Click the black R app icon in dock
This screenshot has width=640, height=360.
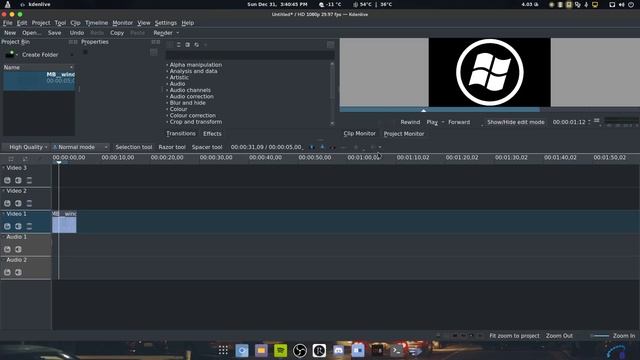tap(319, 350)
